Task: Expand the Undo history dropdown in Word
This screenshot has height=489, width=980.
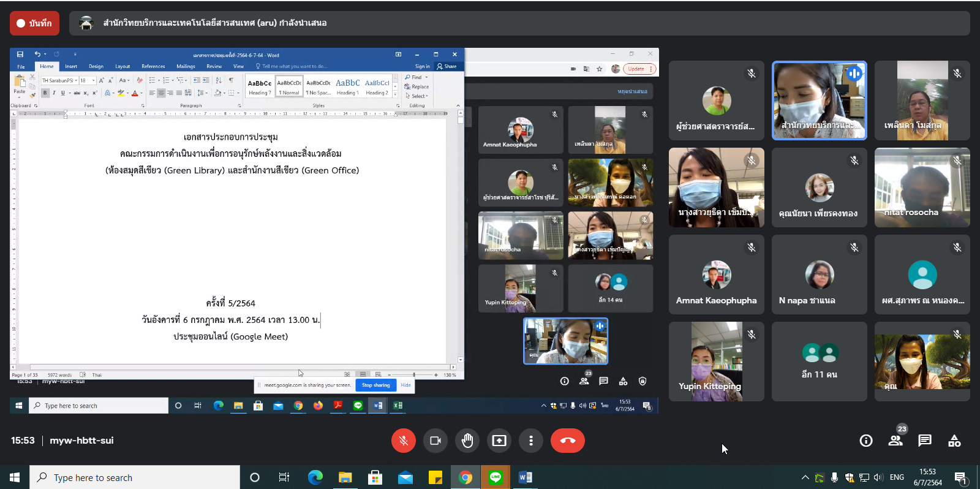Action: click(x=45, y=55)
